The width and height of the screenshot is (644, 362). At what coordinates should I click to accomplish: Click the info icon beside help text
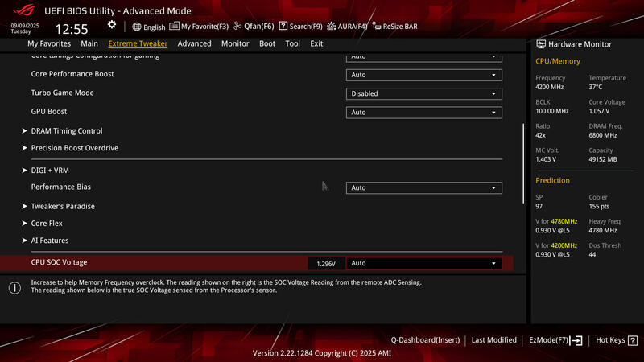[x=14, y=288]
